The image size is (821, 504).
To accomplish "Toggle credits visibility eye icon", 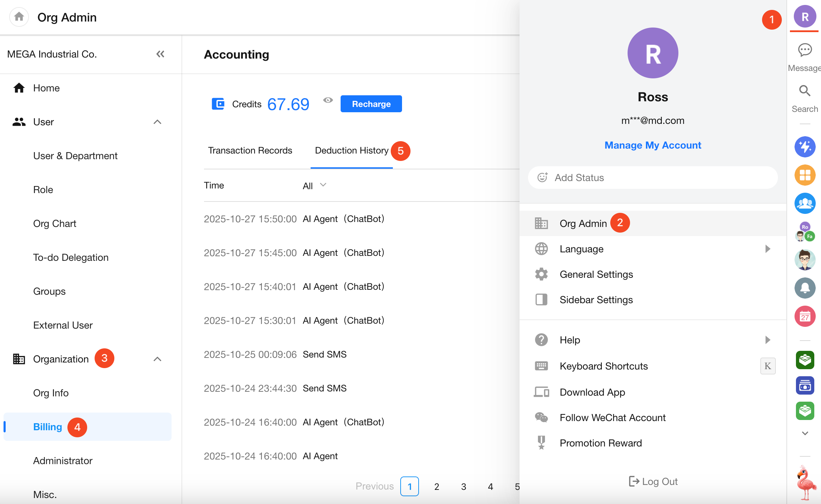I will 328,100.
